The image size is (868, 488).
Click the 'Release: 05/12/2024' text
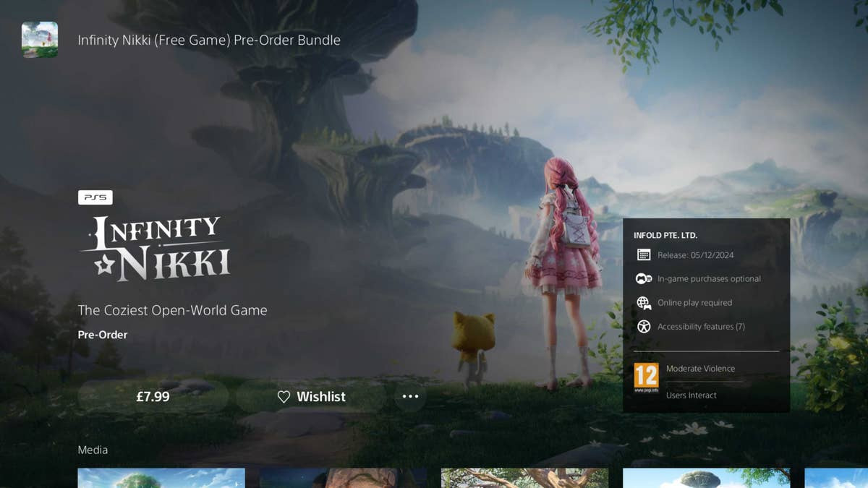695,255
